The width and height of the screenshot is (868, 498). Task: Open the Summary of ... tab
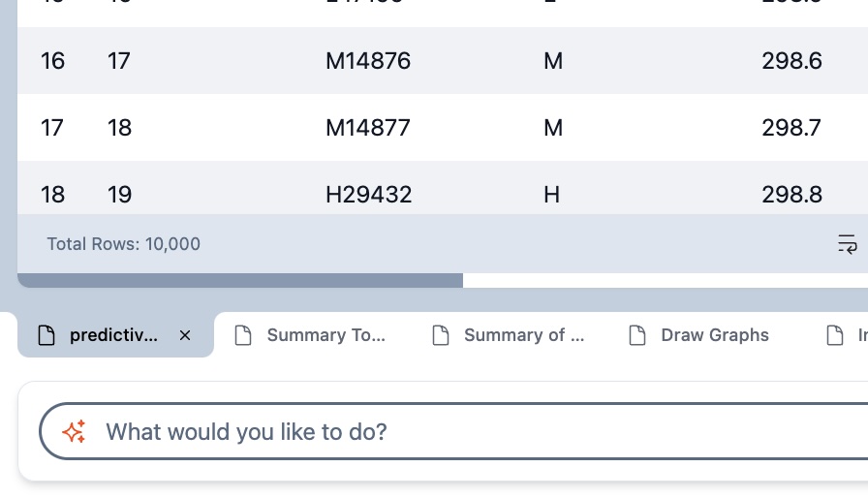(x=523, y=335)
